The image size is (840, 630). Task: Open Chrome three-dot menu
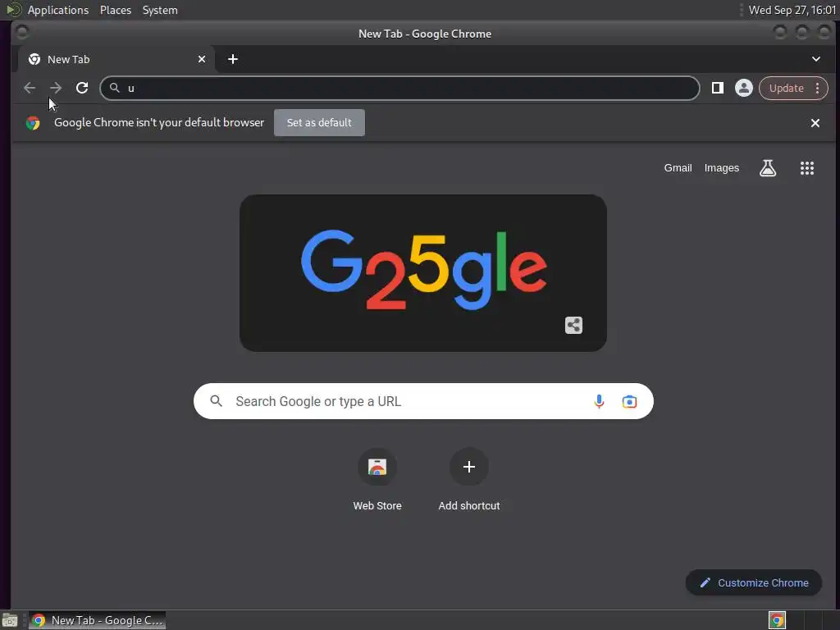pyautogui.click(x=818, y=88)
